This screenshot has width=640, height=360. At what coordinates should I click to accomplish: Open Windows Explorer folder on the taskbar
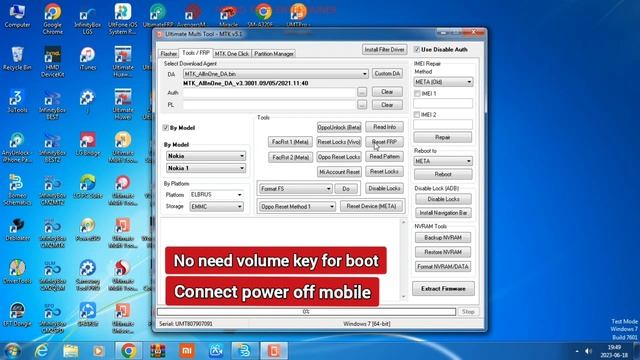pyautogui.click(x=71, y=351)
